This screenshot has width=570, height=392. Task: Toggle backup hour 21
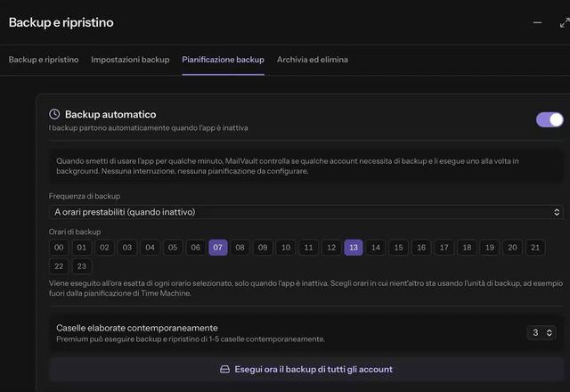[535, 248]
